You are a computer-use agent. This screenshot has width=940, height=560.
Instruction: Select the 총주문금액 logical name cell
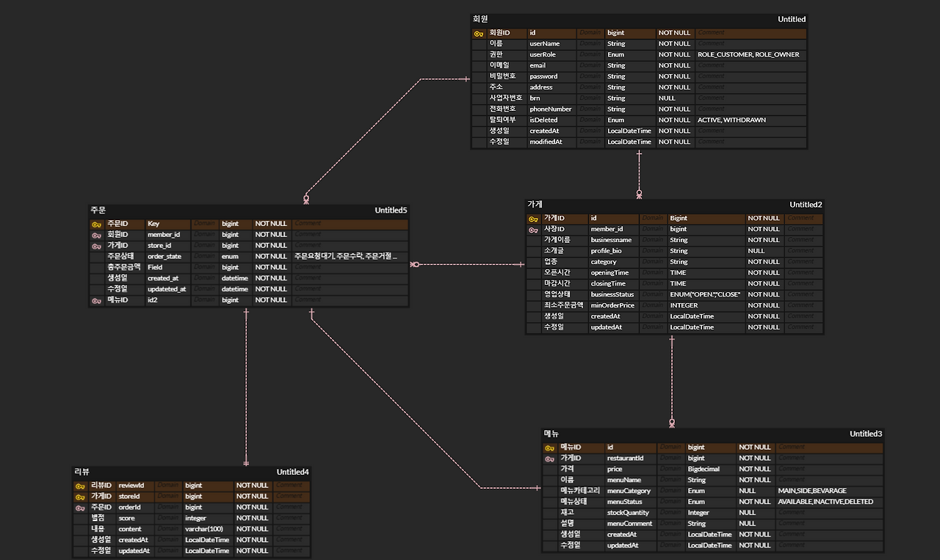[124, 268]
